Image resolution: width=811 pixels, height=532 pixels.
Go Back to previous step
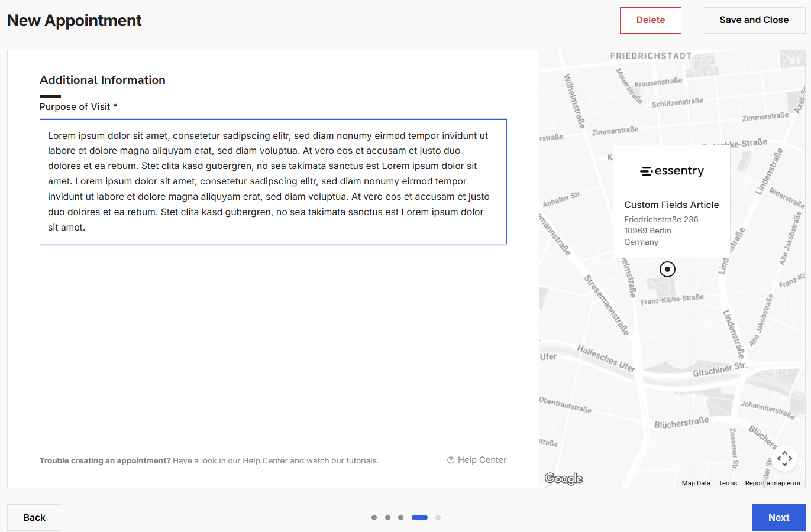pyautogui.click(x=34, y=517)
